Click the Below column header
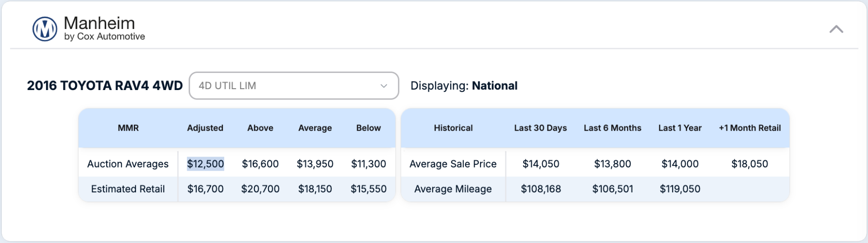Image resolution: width=868 pixels, height=243 pixels. 368,128
